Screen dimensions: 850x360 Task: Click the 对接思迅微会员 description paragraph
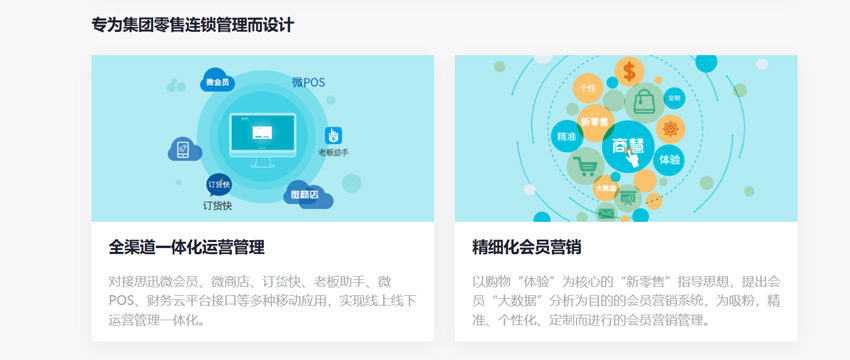[x=262, y=301]
